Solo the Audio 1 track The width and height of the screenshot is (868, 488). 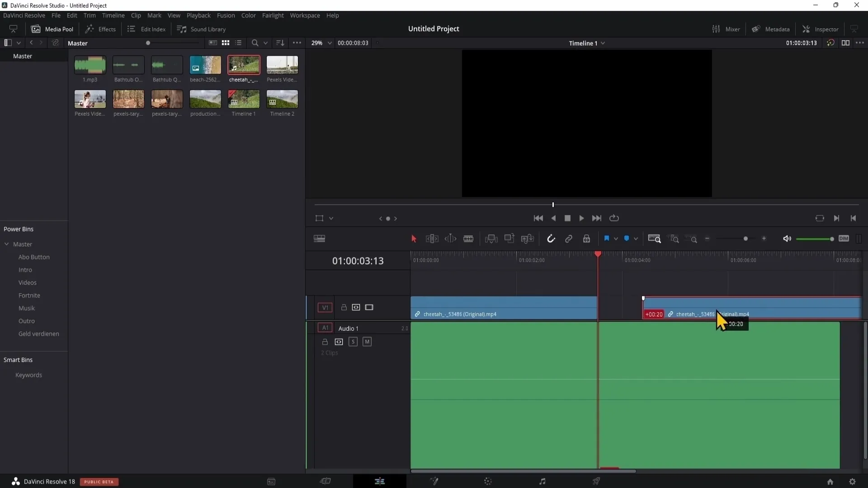[353, 342]
